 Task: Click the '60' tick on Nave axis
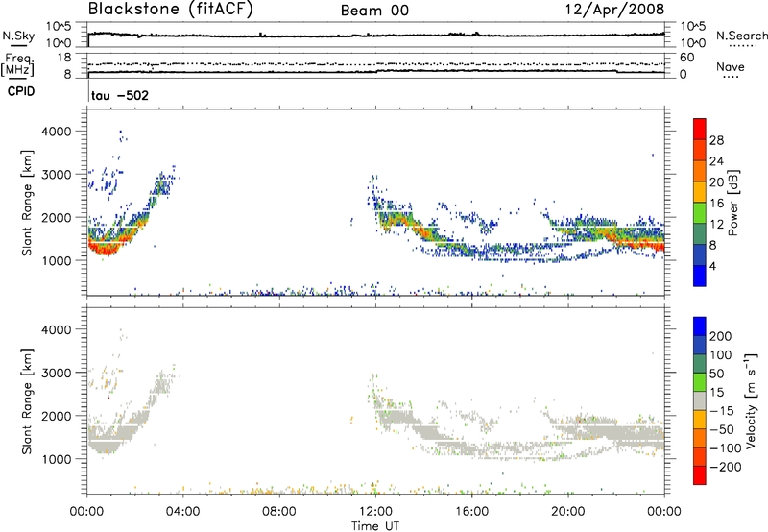pyautogui.click(x=687, y=58)
